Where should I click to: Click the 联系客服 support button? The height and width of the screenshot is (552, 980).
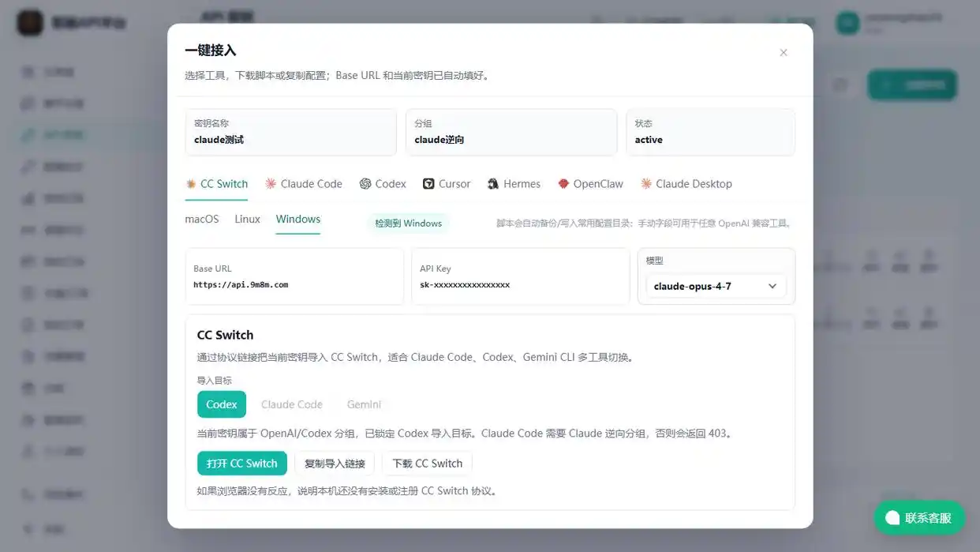919,518
